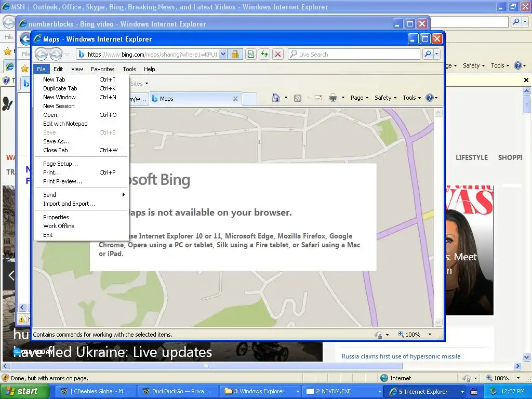The image size is (532, 399).
Task: Click the Read Mail envelope icon
Action: pos(318,98)
